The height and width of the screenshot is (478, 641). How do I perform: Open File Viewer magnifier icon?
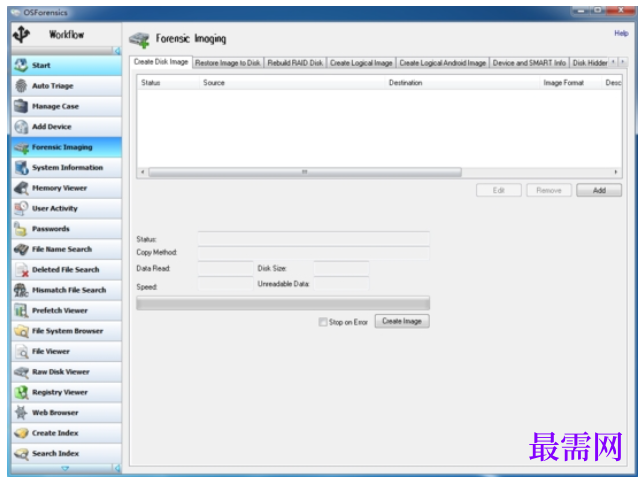click(x=21, y=351)
